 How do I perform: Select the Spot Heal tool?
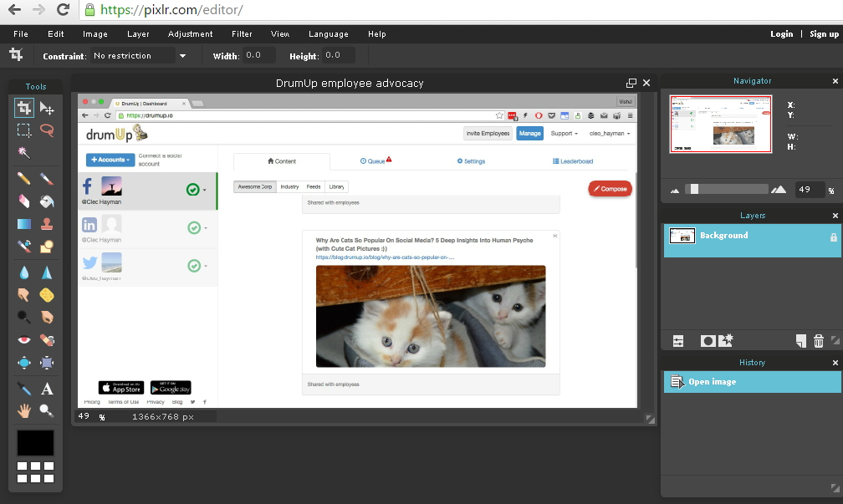click(47, 339)
